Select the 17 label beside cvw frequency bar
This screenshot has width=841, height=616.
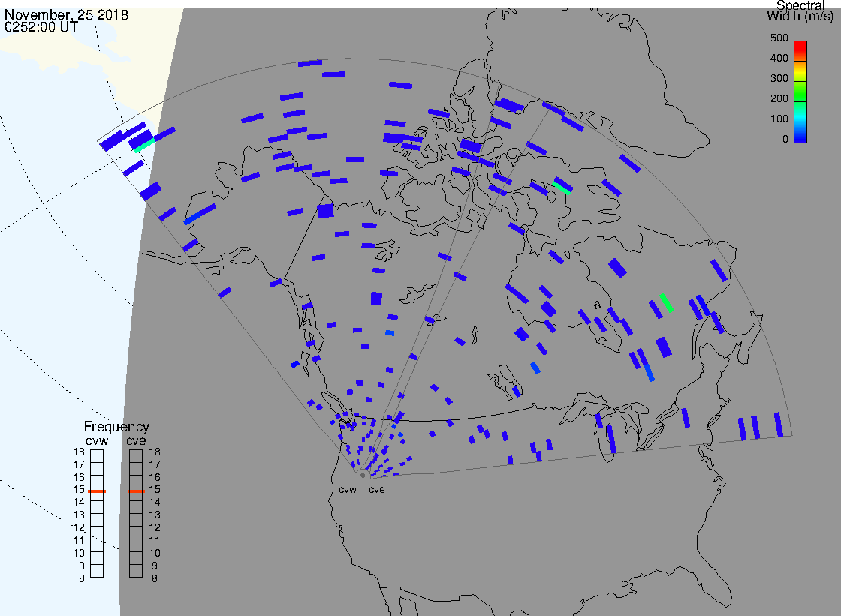[79, 465]
